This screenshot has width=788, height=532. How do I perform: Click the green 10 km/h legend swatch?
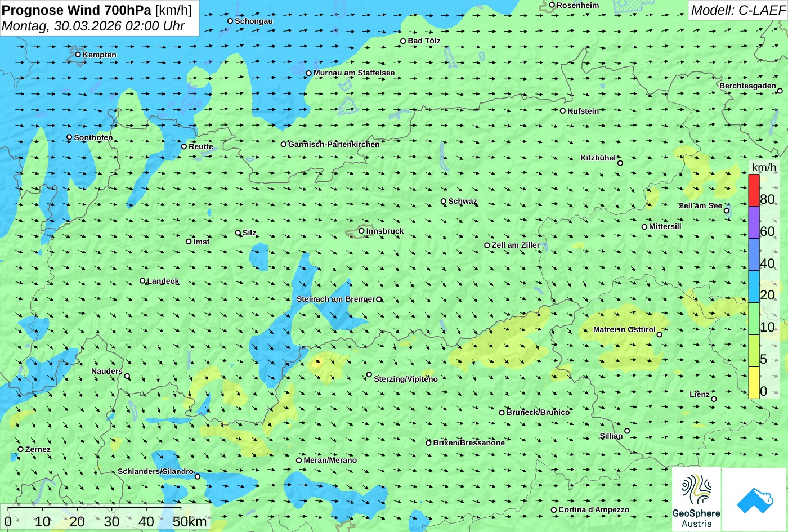(x=754, y=319)
